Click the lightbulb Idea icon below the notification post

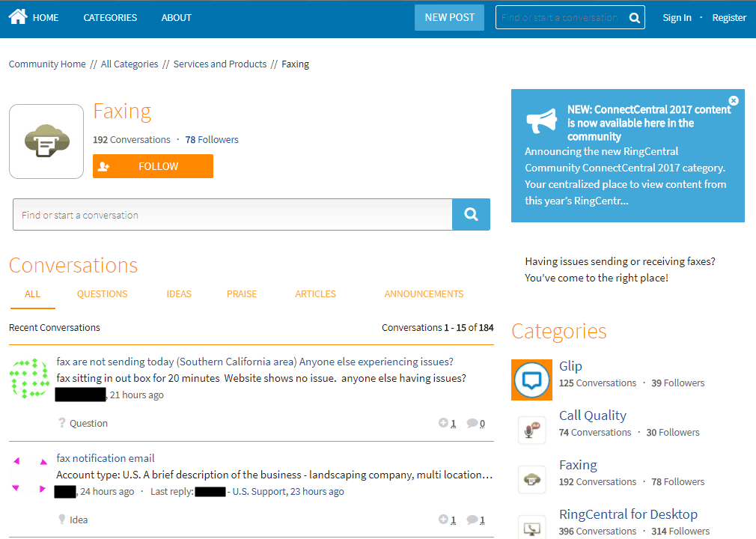62,519
